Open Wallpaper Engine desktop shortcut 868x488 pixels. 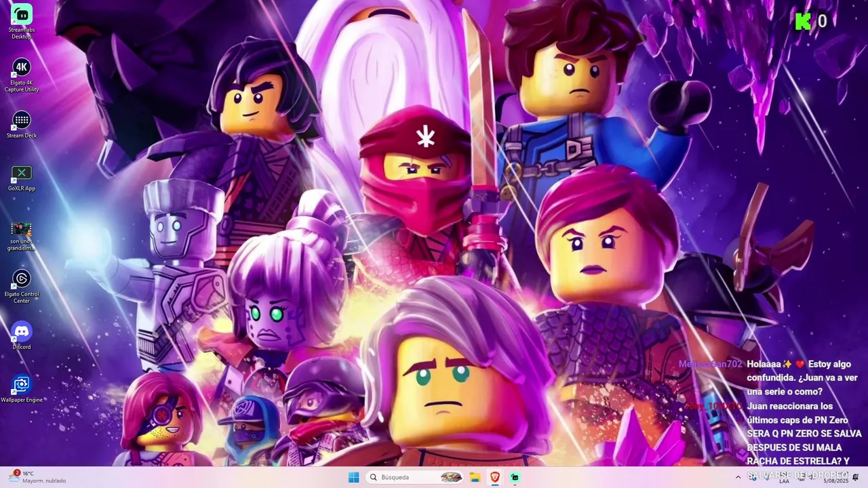[22, 389]
